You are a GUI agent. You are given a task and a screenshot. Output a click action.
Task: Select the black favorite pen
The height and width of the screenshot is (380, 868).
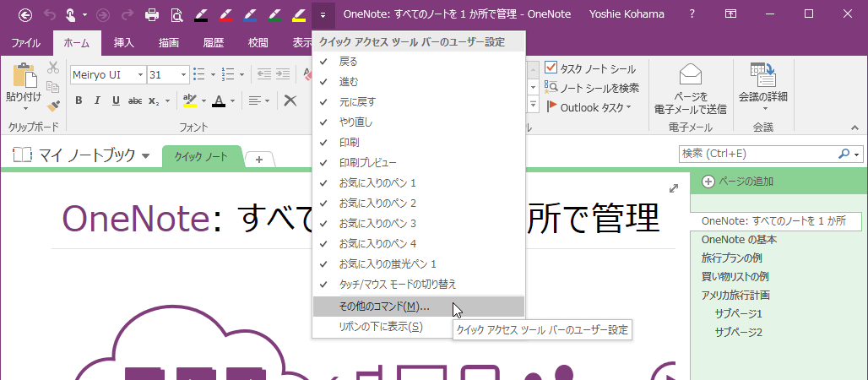pyautogui.click(x=202, y=14)
